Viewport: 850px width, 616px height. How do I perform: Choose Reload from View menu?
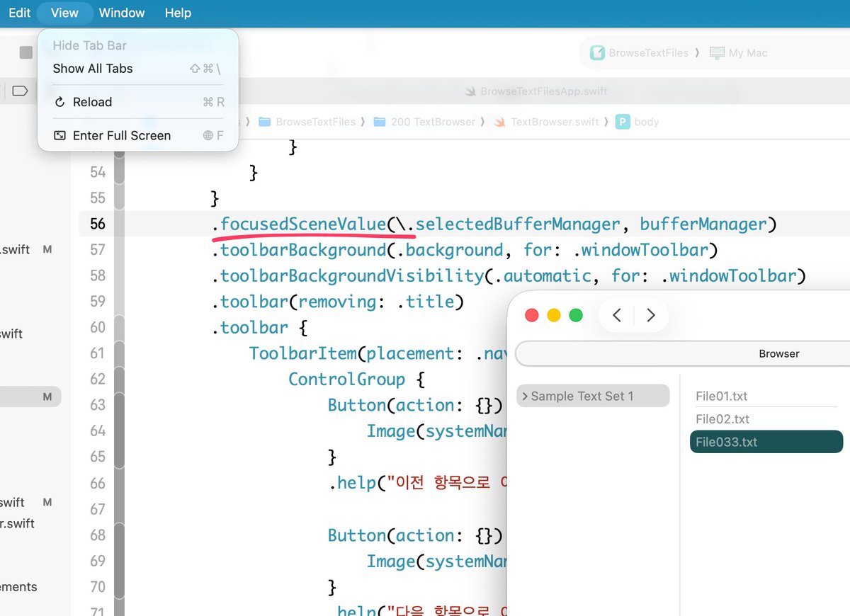(138, 102)
